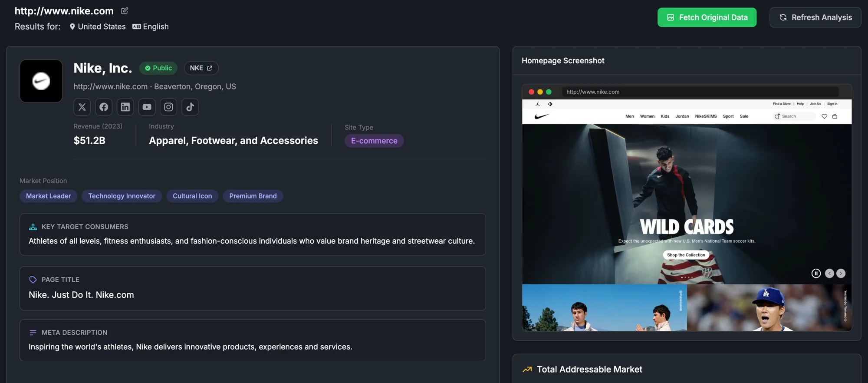Go to previous slide in homepage carousel
The image size is (868, 383).
(x=829, y=273)
